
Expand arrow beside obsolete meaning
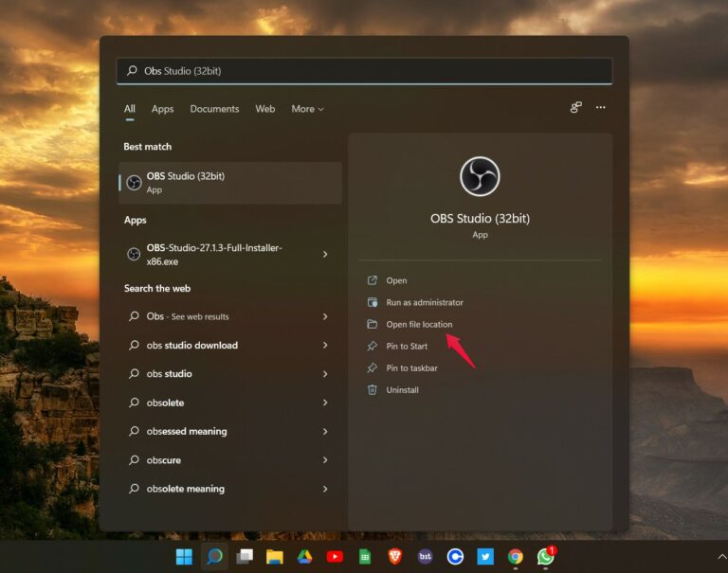325,489
